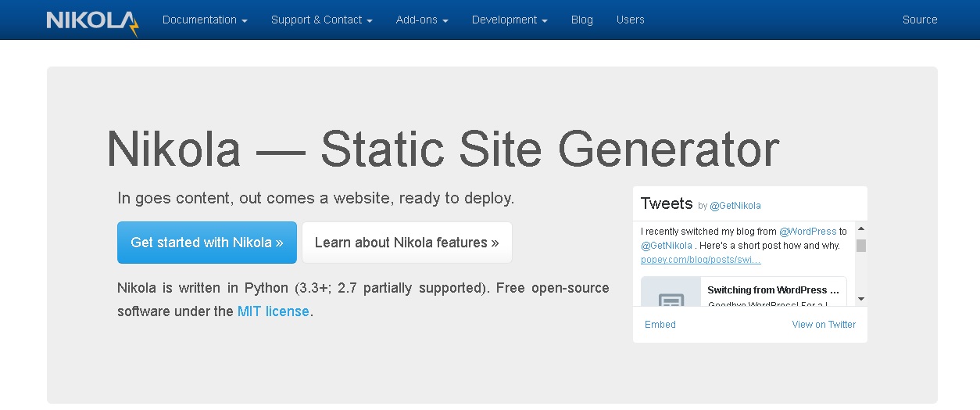Open the MIT license link
980x410 pixels.
(x=274, y=311)
